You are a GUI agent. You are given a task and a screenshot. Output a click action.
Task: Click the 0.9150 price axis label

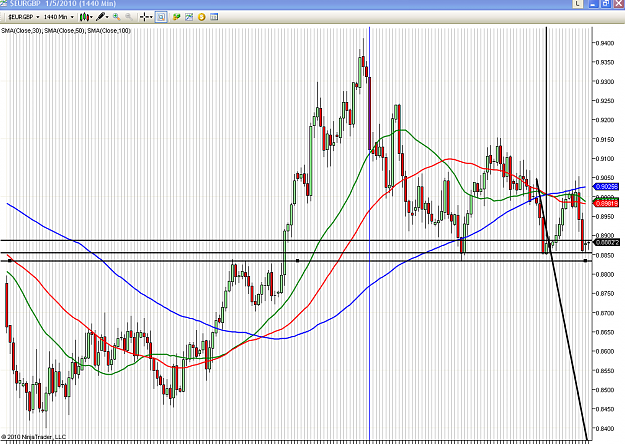click(x=605, y=139)
